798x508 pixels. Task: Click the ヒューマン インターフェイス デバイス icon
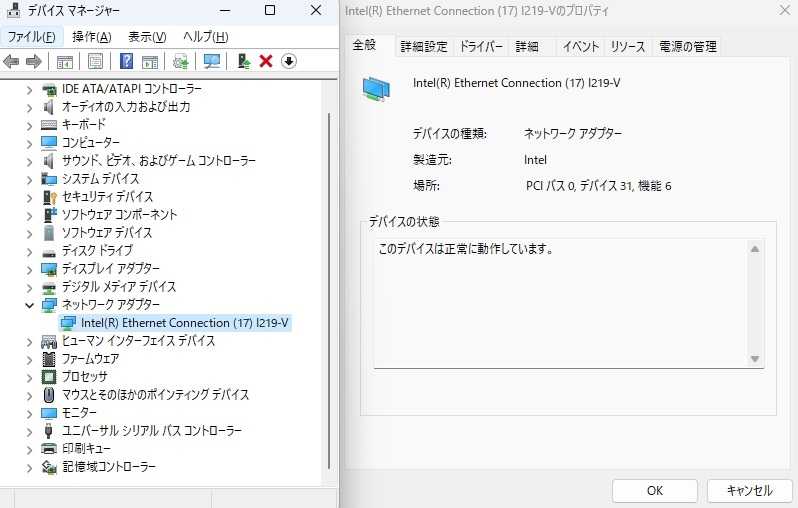click(49, 341)
